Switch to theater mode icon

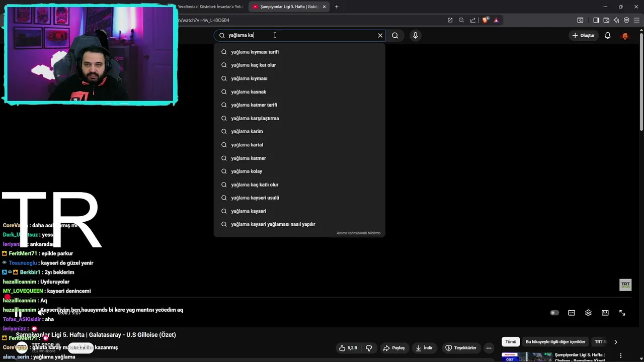coord(605,313)
